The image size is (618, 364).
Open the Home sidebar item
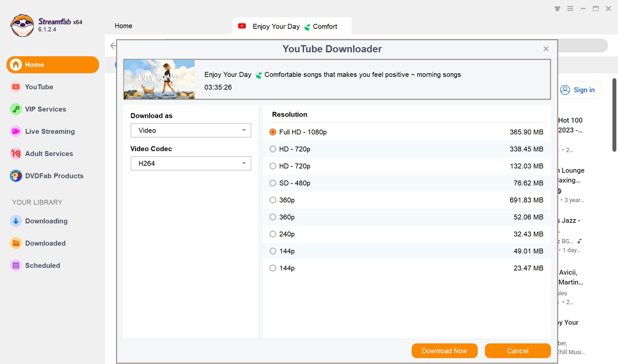click(53, 65)
